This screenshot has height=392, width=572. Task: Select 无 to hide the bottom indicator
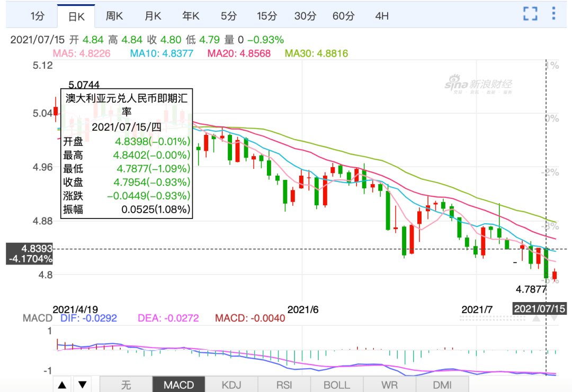coord(126,385)
